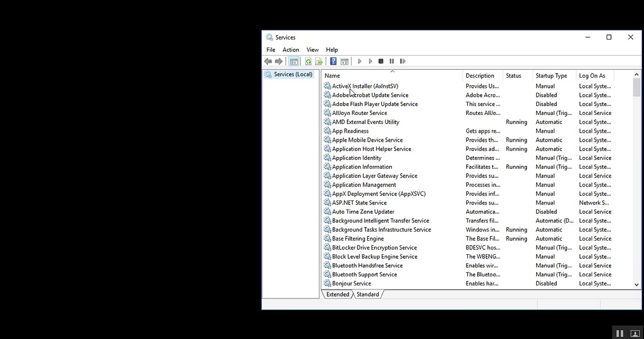Click gear icon of App Readiness row
This screenshot has width=644, height=339.
pyautogui.click(x=327, y=131)
